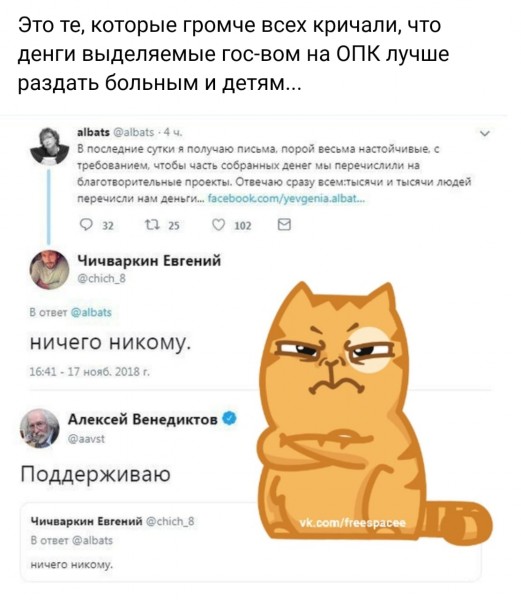The height and width of the screenshot is (600, 521).
Task: Open Чичваркин Евгений profile avatar
Action: [x=49, y=270]
